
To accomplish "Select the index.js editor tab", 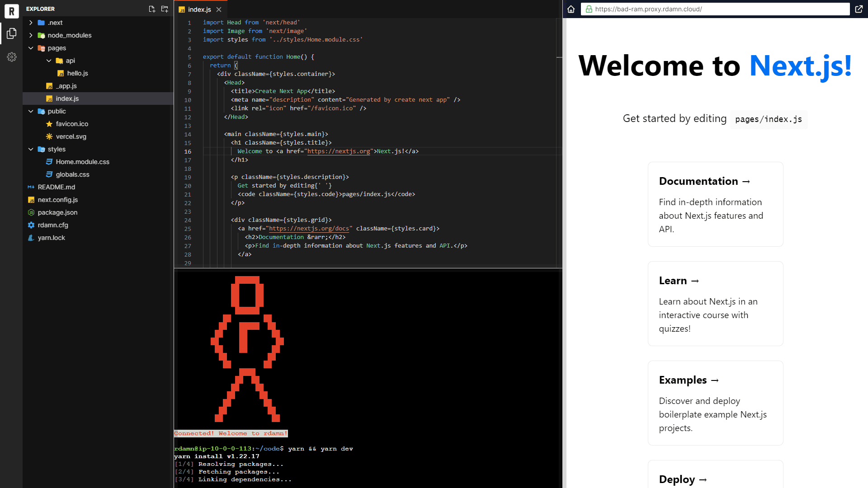I will click(199, 9).
